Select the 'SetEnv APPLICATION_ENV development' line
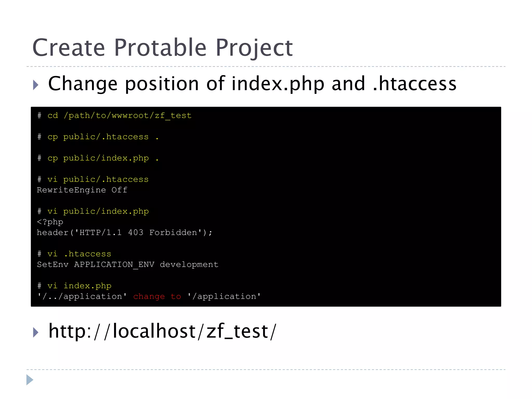 click(x=128, y=264)
